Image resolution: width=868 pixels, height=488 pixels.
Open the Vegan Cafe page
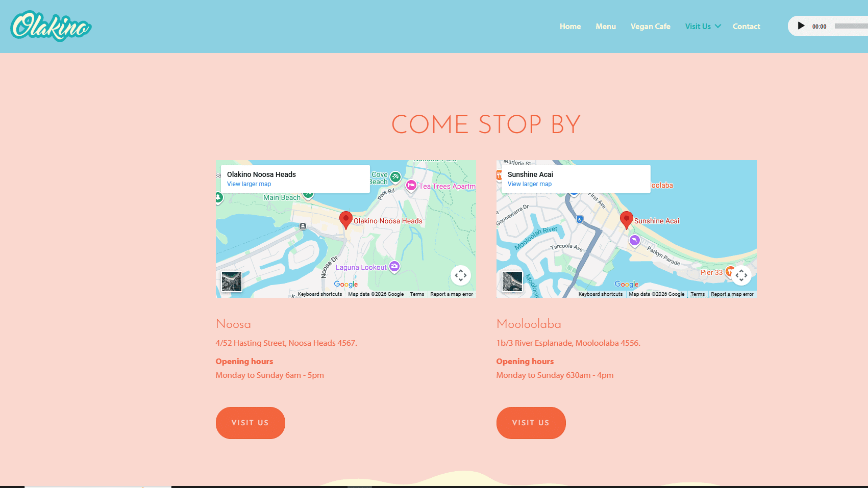651,27
